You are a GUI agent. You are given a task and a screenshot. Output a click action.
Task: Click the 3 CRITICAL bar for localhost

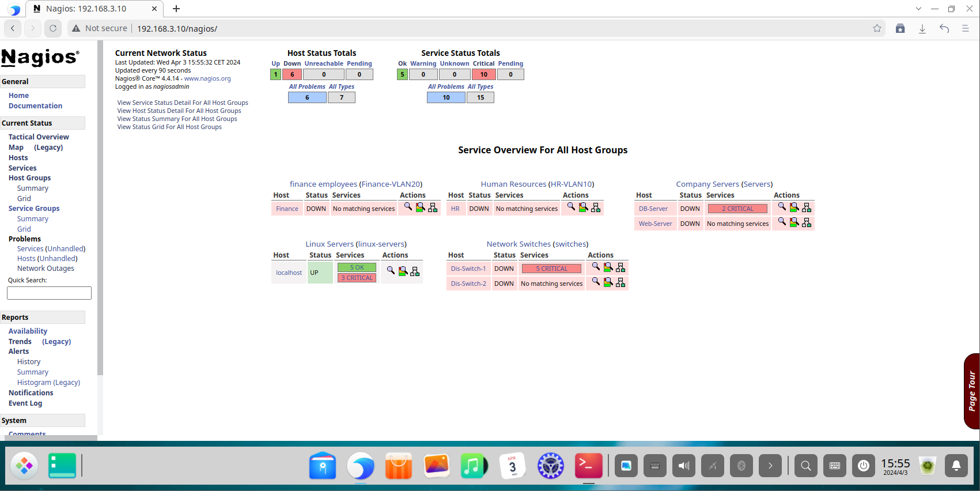(x=357, y=278)
